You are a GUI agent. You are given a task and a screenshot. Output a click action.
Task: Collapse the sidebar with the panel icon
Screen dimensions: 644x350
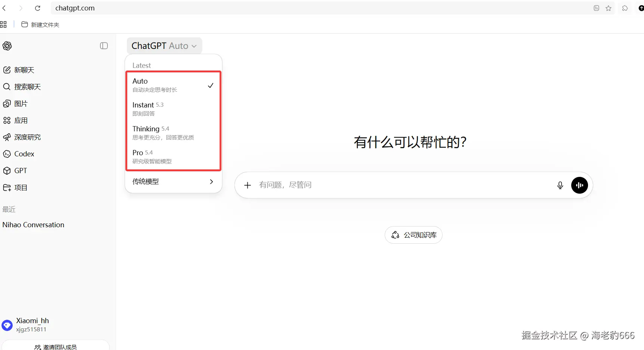(104, 46)
